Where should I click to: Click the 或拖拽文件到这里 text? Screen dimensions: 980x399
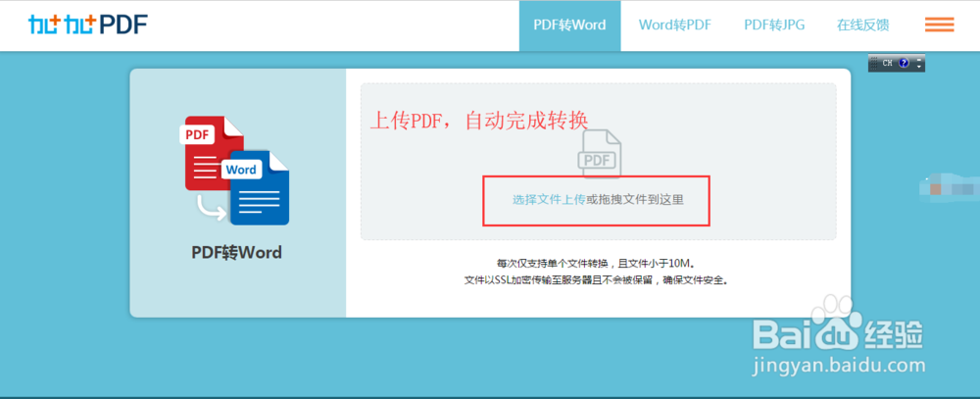[634, 200]
